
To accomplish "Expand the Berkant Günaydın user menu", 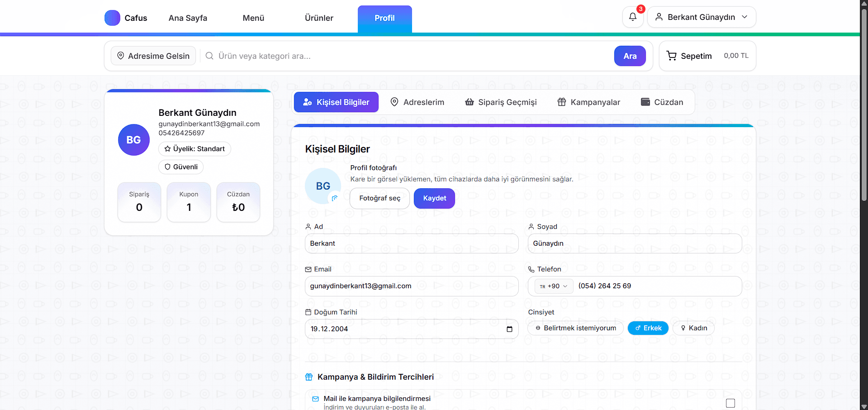I will [x=701, y=17].
